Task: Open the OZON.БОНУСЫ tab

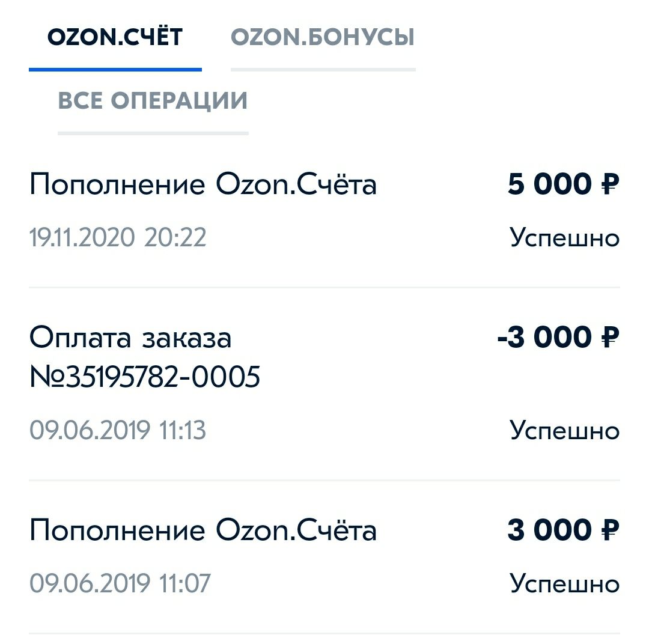Action: [323, 38]
